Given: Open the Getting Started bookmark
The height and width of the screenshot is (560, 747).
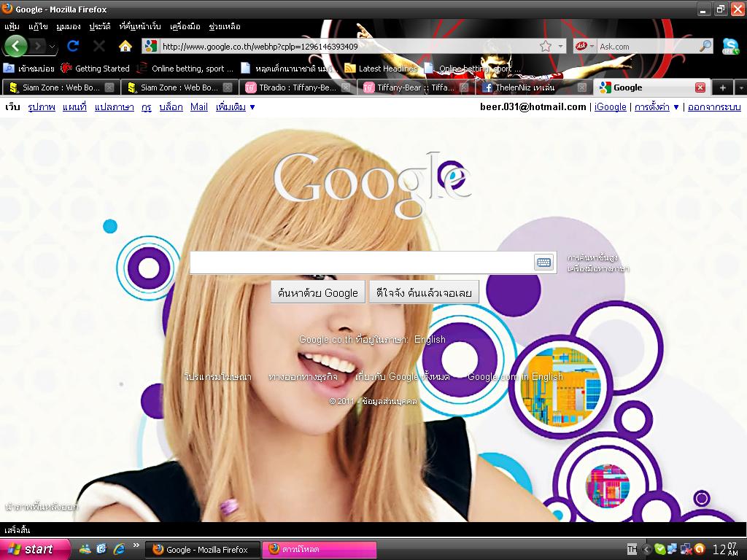Looking at the screenshot, I should (96, 69).
